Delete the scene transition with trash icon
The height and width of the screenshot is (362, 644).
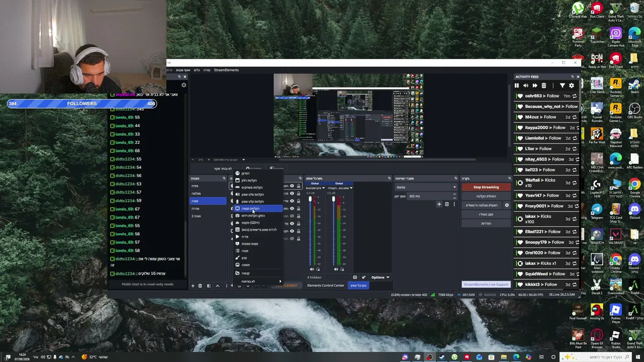coord(446,204)
